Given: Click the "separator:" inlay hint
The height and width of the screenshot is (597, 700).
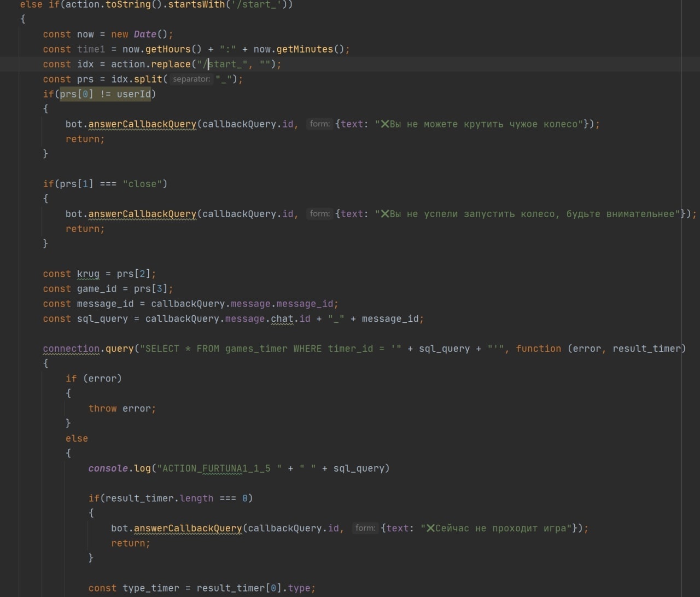Looking at the screenshot, I should click(191, 79).
